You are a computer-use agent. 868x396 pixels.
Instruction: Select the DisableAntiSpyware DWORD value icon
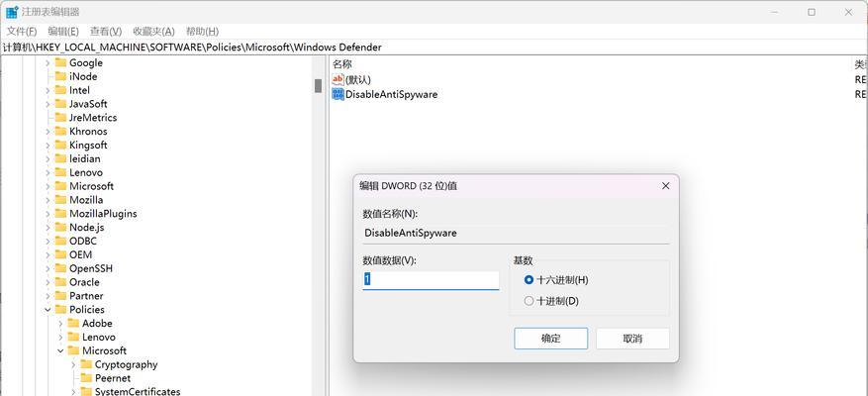click(338, 94)
